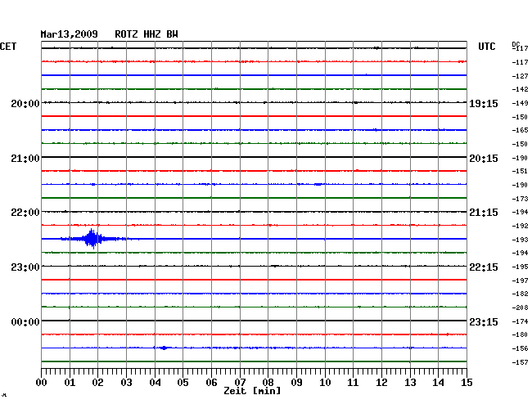Click the DC value -193
This screenshot has height=404, width=532.
pyautogui.click(x=520, y=240)
